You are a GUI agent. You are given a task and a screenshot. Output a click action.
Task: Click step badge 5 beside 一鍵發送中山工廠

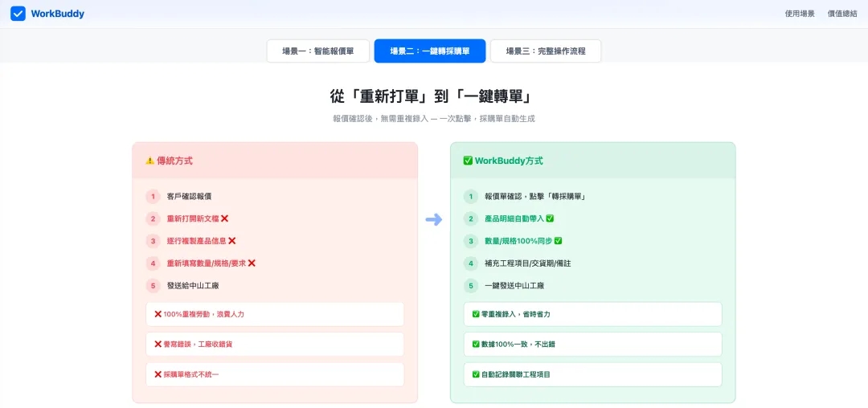470,286
